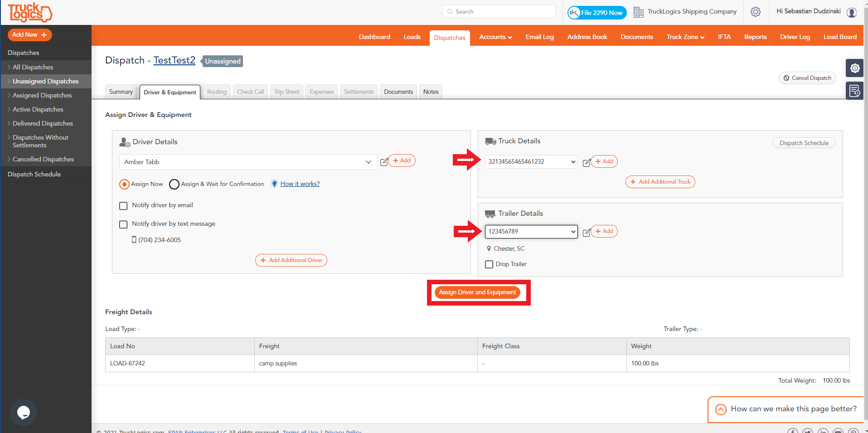Open Driver Log in navigation
This screenshot has width=868, height=433.
pyautogui.click(x=795, y=37)
